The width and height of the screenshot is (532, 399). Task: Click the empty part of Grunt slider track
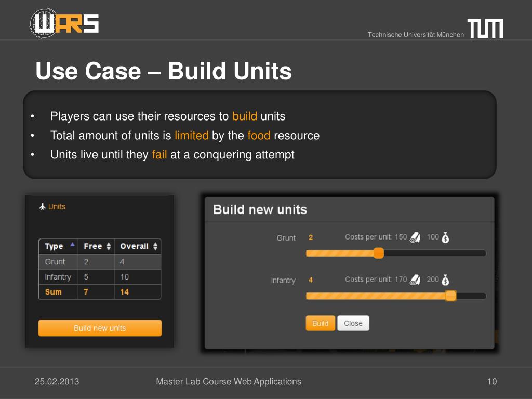coord(435,254)
